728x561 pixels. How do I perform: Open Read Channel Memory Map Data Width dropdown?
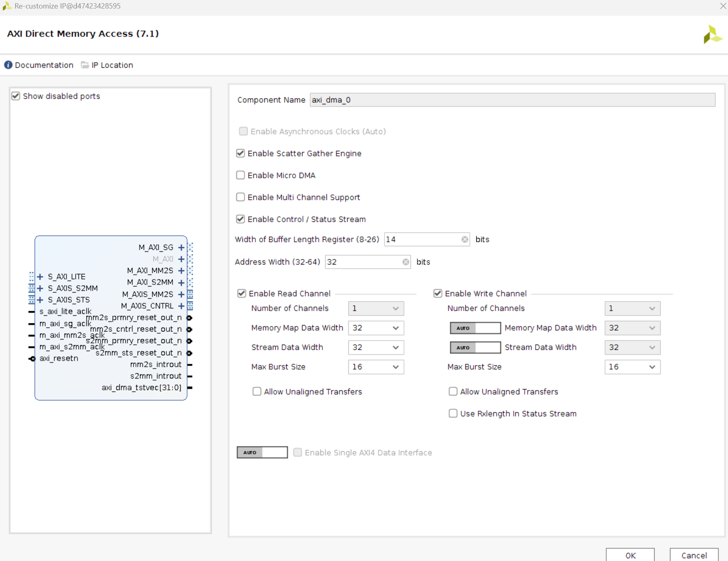click(x=376, y=328)
